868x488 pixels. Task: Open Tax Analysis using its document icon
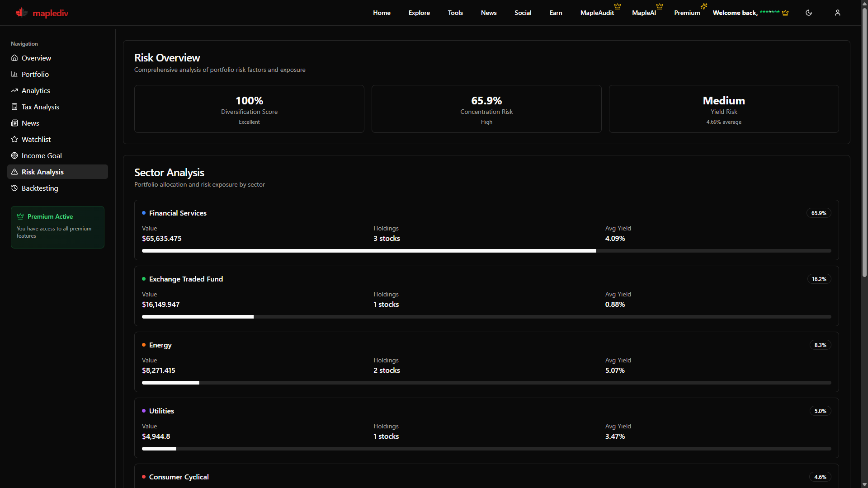pos(14,107)
